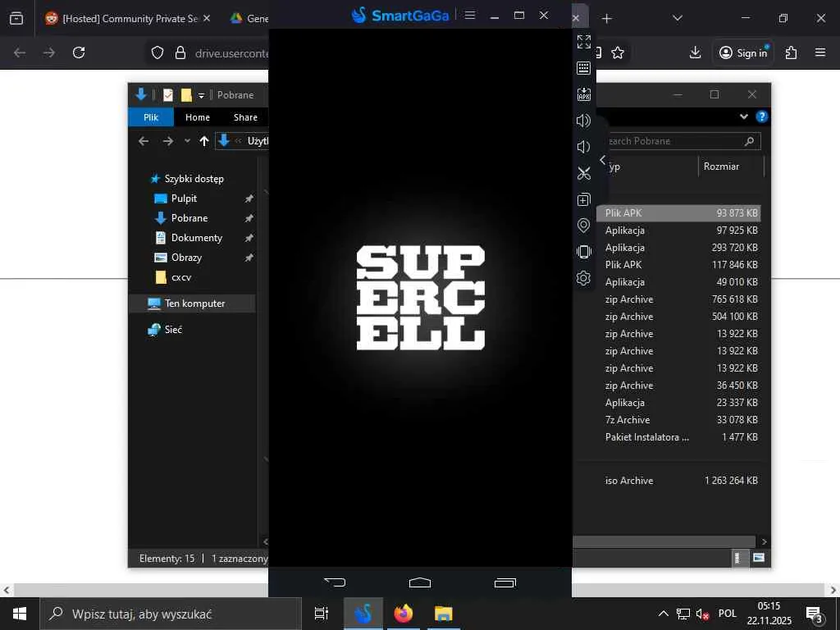This screenshot has height=630, width=840.
Task: Open the location pin tool
Action: (x=583, y=226)
